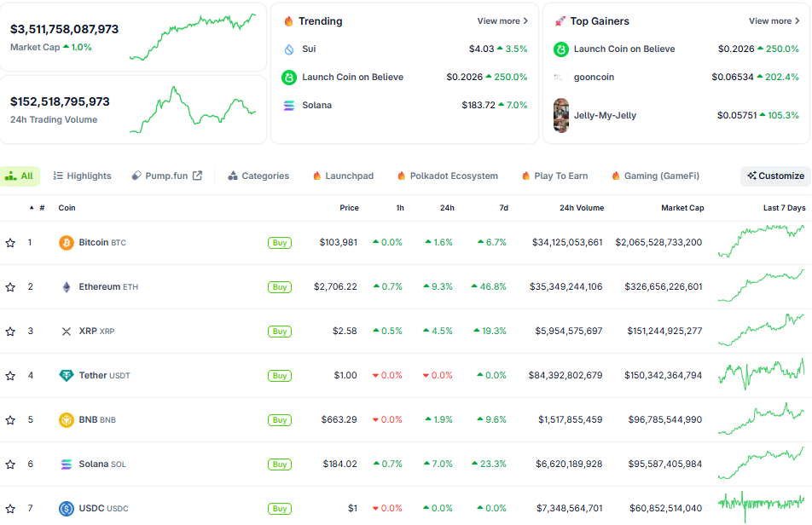
Task: Click the Solana logo icon in row 6
Action: click(67, 464)
